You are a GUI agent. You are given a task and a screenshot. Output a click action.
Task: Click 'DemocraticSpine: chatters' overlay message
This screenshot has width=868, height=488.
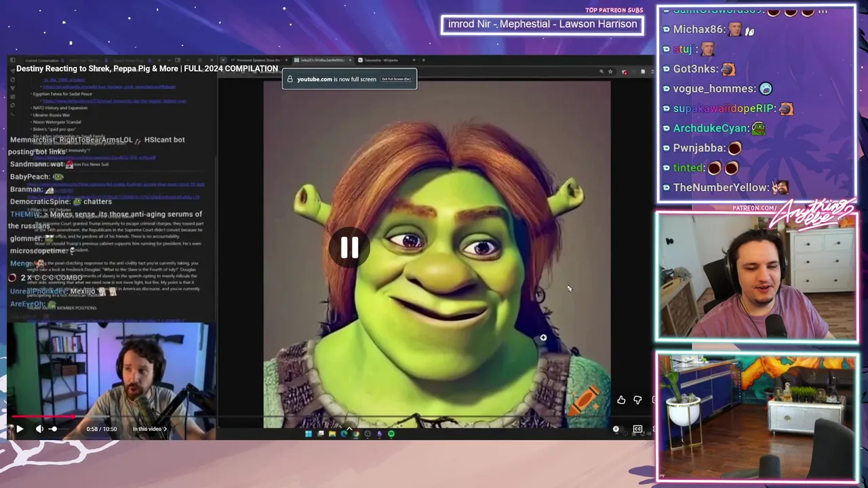(x=61, y=201)
